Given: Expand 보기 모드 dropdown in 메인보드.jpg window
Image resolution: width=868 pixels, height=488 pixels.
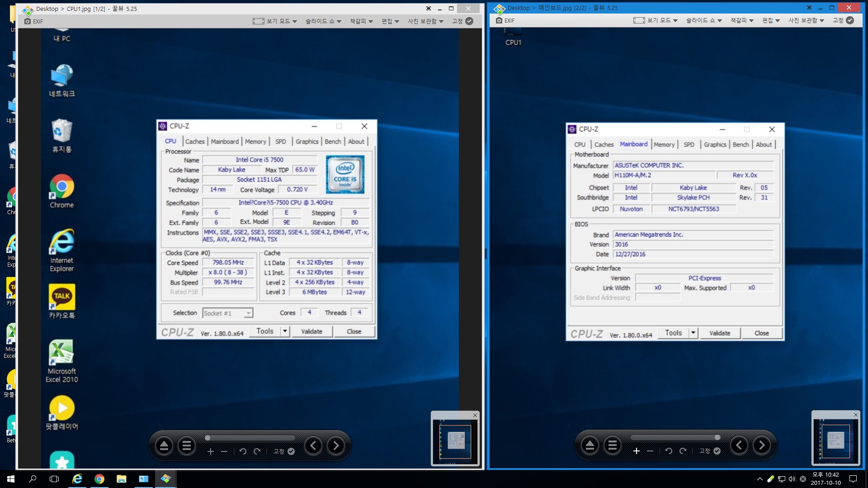Looking at the screenshot, I should (x=656, y=20).
